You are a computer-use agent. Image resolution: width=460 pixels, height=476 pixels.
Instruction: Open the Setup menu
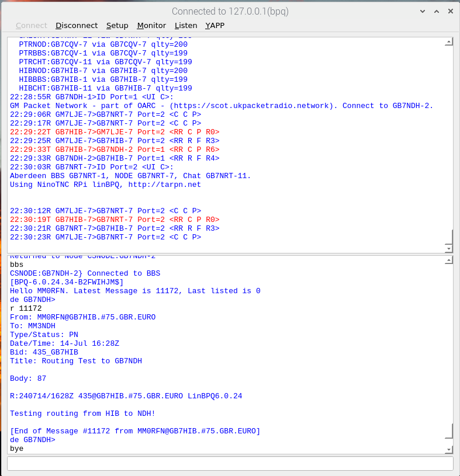pyautogui.click(x=117, y=25)
